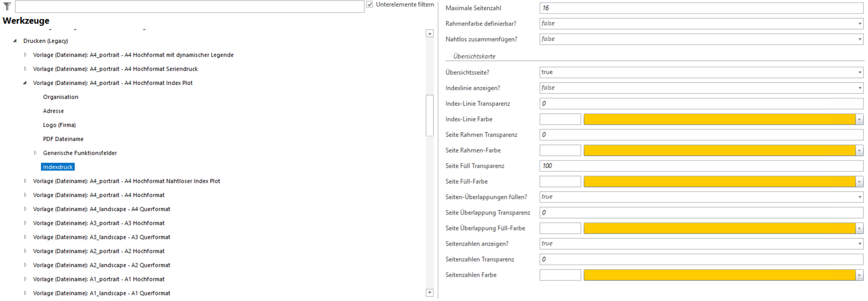
Task: Click the Seite Füll-Farbe yellow swatch
Action: tap(718, 181)
